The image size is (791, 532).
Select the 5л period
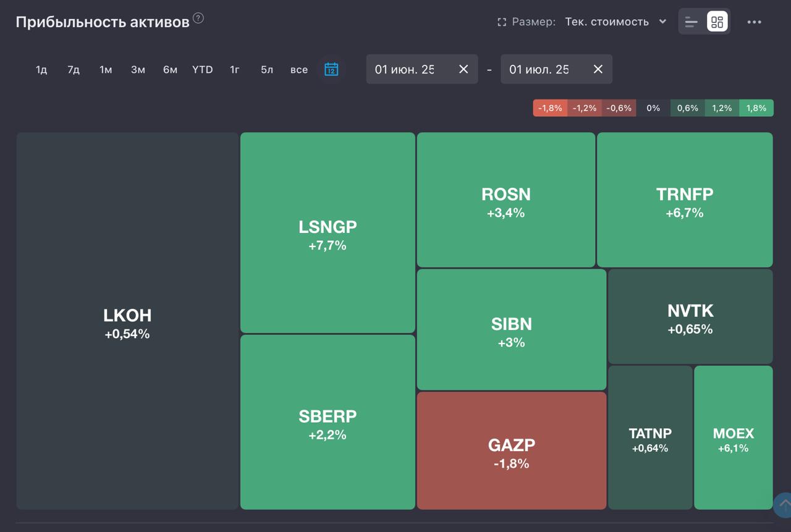(267, 69)
